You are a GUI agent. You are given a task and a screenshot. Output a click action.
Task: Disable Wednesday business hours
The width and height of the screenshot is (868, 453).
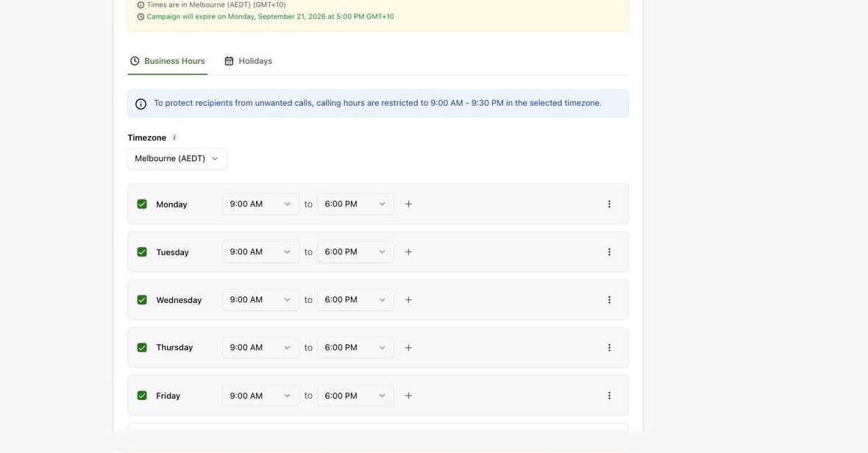142,300
